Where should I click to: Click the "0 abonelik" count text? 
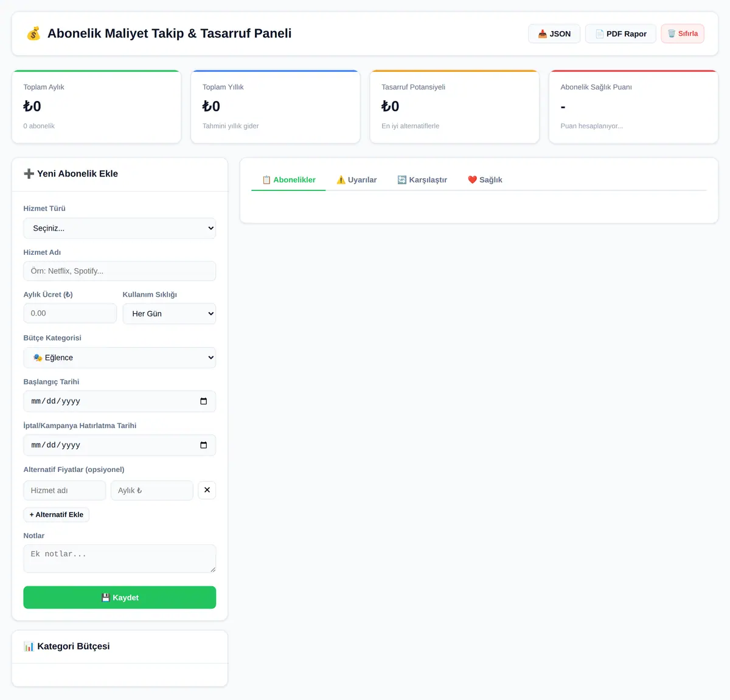(39, 126)
